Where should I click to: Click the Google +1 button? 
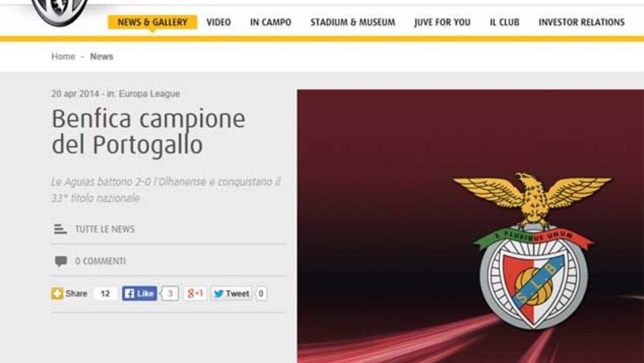tap(195, 294)
